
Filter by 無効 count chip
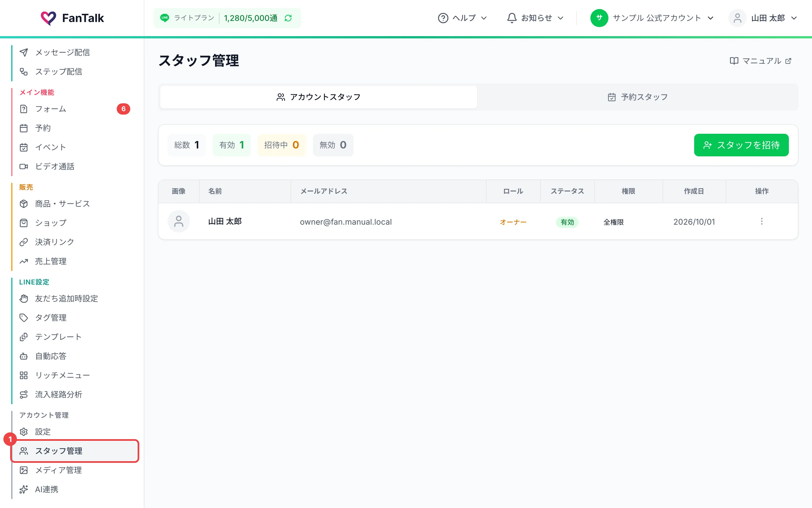(x=333, y=145)
